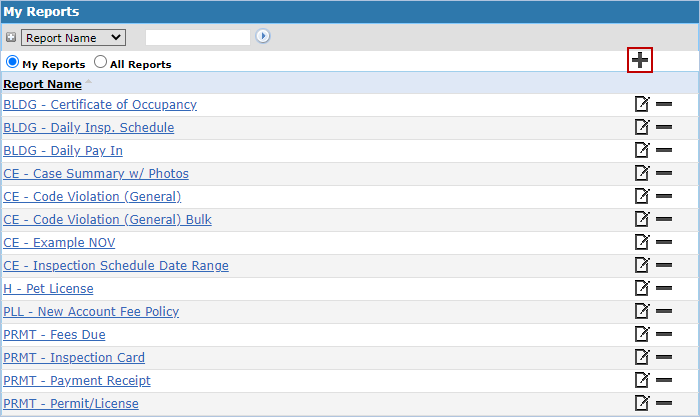700x417 pixels.
Task: Sort by Report Name column header
Action: pyautogui.click(x=42, y=84)
